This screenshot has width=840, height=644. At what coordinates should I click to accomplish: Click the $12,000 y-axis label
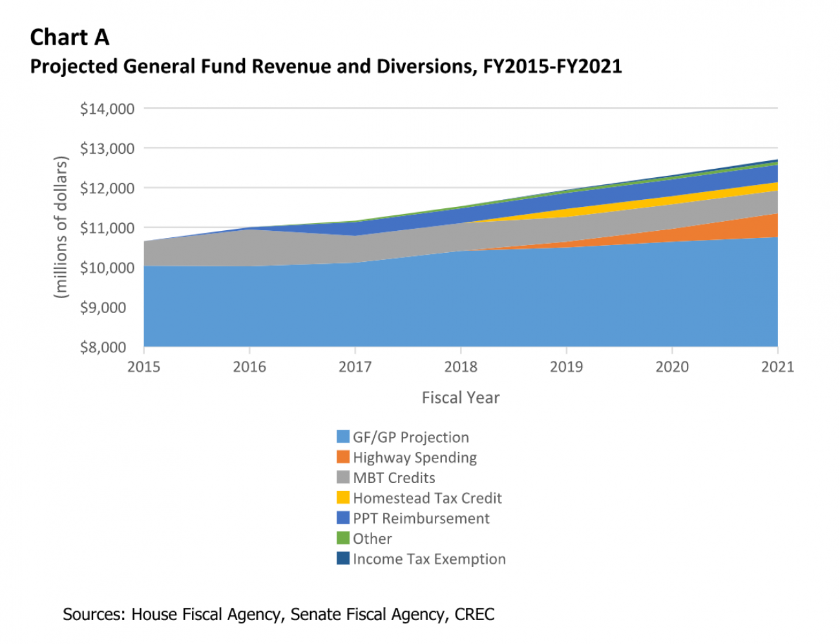(x=107, y=188)
